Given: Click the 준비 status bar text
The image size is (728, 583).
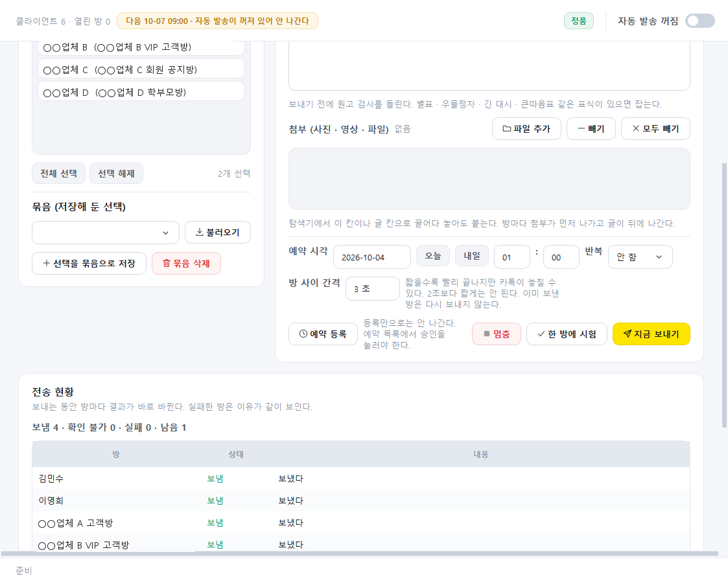Looking at the screenshot, I should coord(24,571).
